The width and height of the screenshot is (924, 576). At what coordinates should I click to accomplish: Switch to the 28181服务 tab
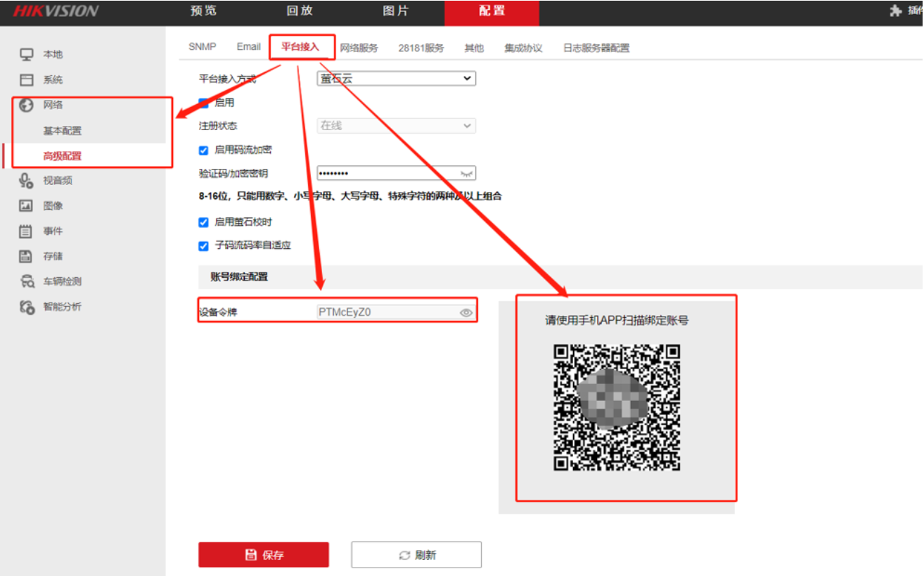click(421, 48)
